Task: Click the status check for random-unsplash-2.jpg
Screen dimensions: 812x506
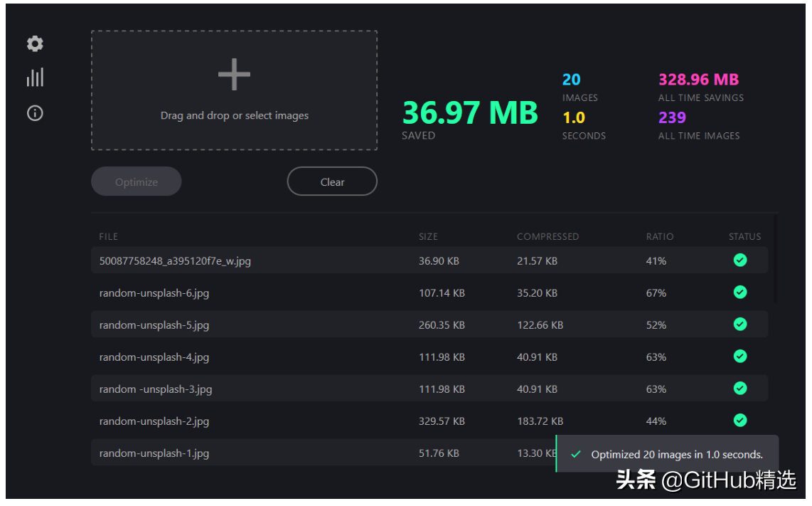Action: point(740,421)
